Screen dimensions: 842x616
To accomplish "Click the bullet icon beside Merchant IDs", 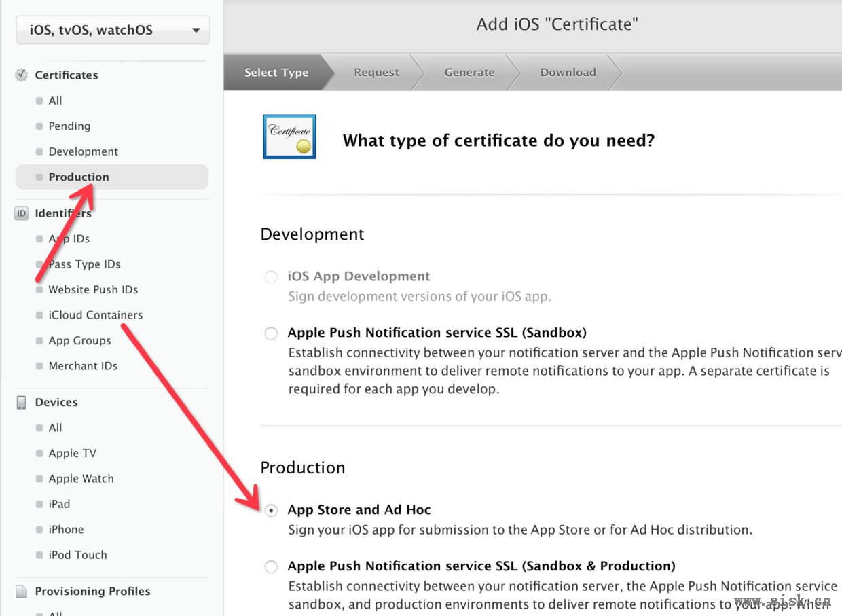I will [x=39, y=366].
